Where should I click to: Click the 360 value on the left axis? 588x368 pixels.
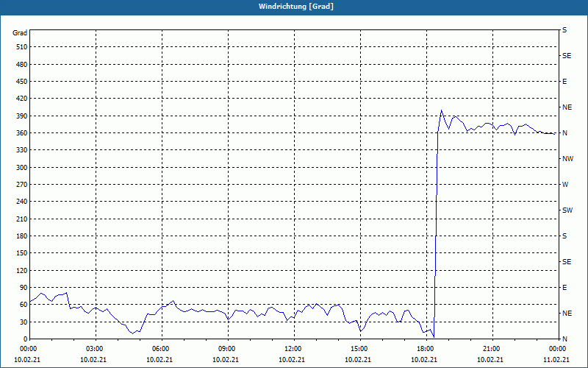point(21,133)
